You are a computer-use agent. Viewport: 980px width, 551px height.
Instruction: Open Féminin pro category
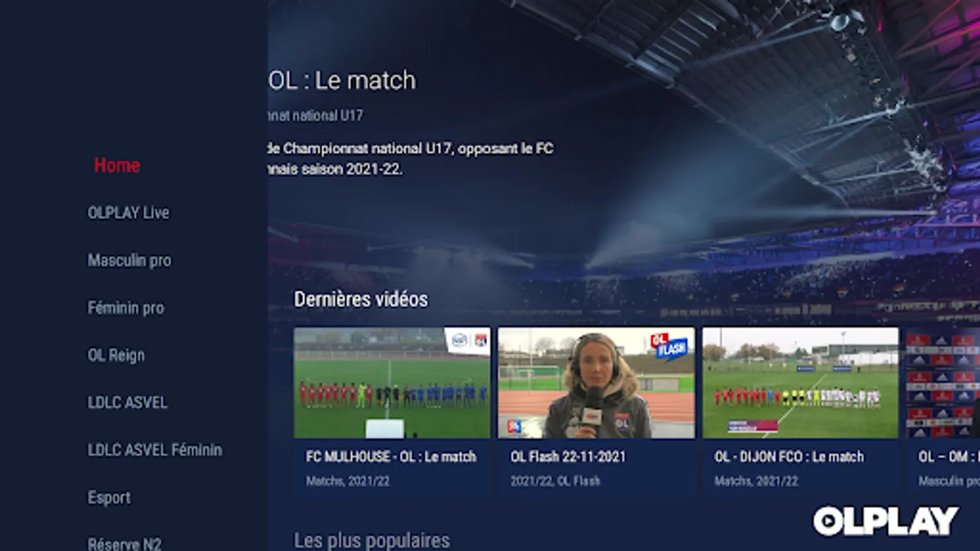click(126, 307)
